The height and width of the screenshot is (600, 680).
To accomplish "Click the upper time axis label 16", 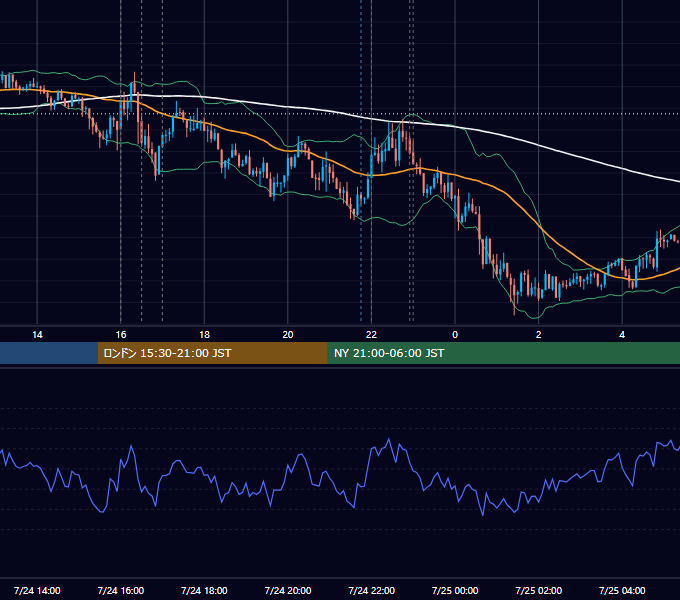I will (x=121, y=334).
